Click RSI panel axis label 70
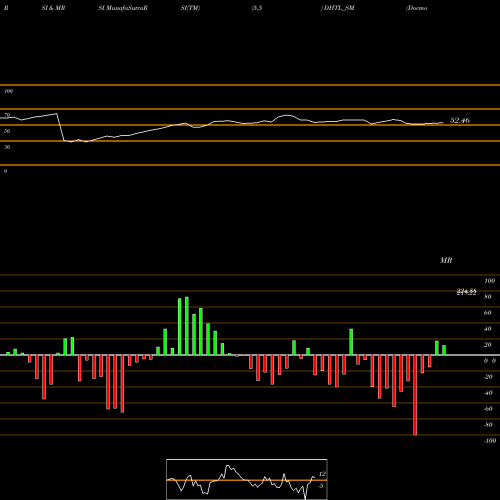The image size is (500, 500). point(7,115)
